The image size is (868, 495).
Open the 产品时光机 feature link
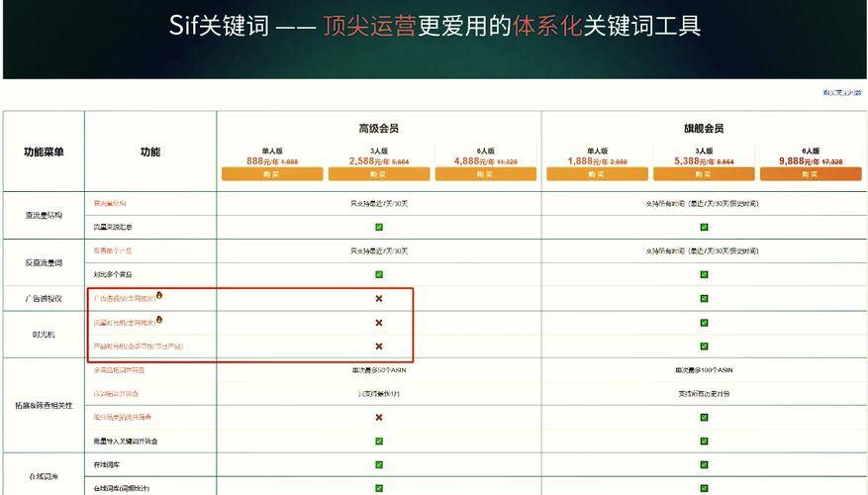coord(138,346)
